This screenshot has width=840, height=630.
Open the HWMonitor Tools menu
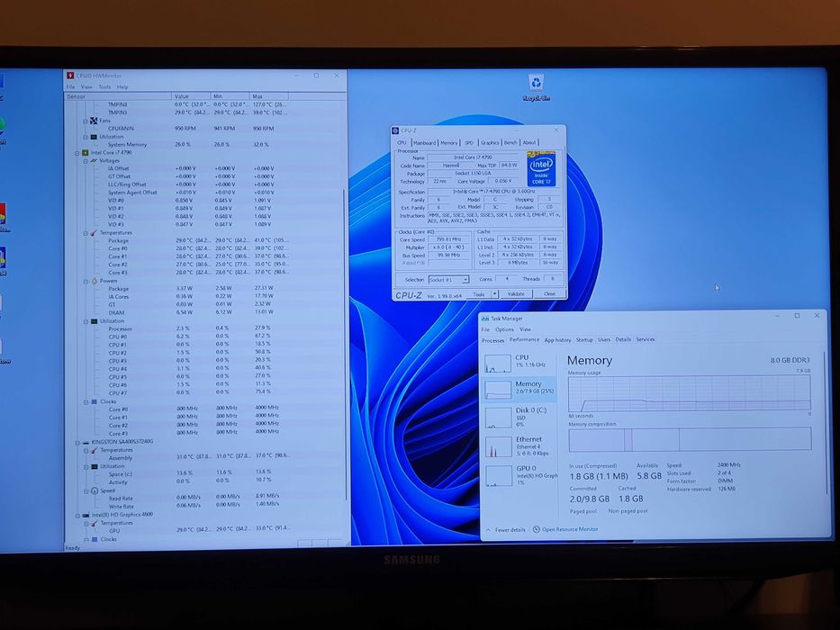click(104, 86)
